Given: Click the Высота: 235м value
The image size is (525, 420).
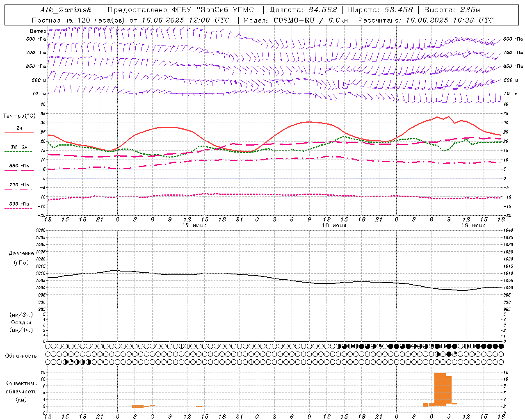Looking at the screenshot, I should point(452,10).
